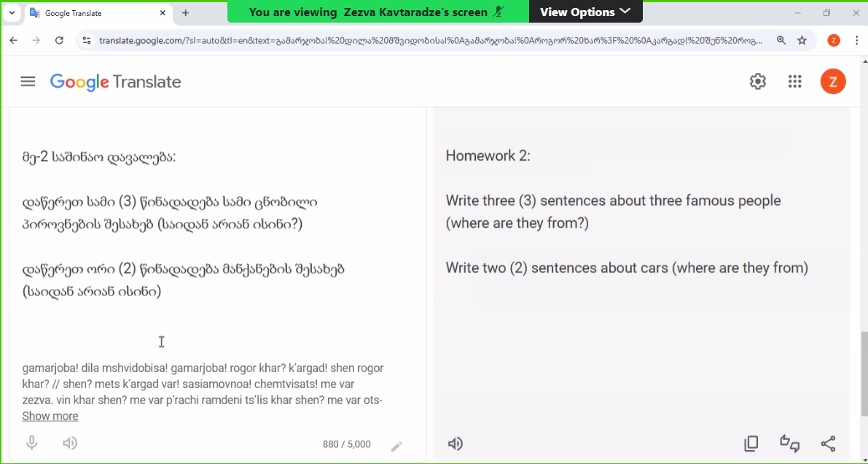Open the browser tab search dropdown

(x=12, y=12)
